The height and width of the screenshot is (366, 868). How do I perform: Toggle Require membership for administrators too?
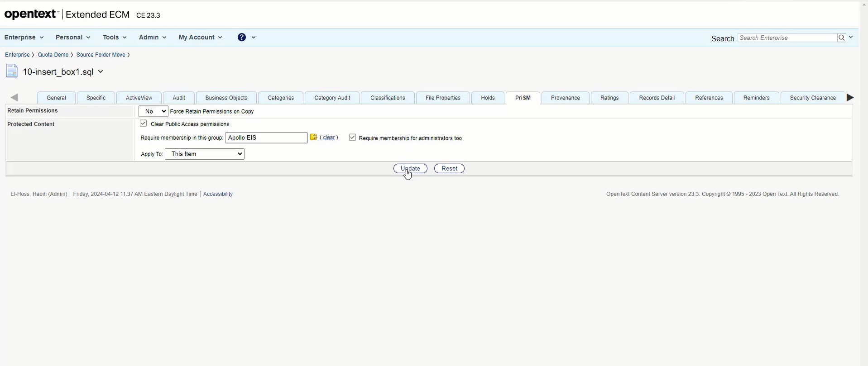[352, 138]
